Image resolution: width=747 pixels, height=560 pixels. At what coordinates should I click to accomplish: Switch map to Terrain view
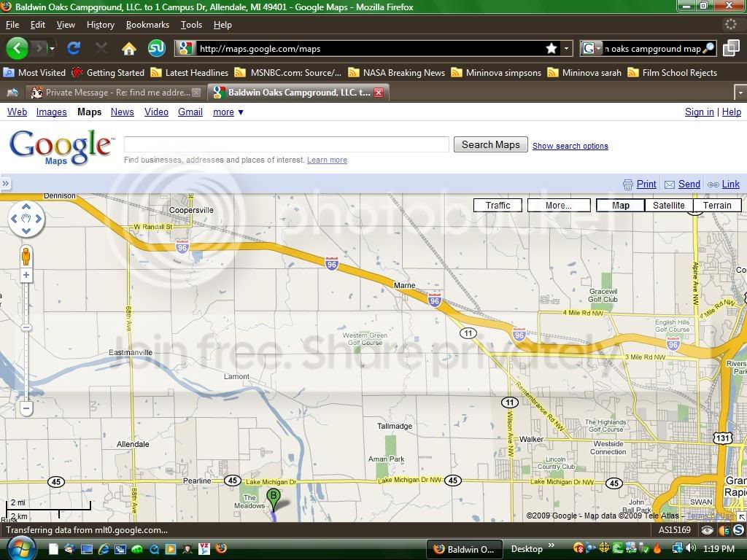(x=717, y=205)
